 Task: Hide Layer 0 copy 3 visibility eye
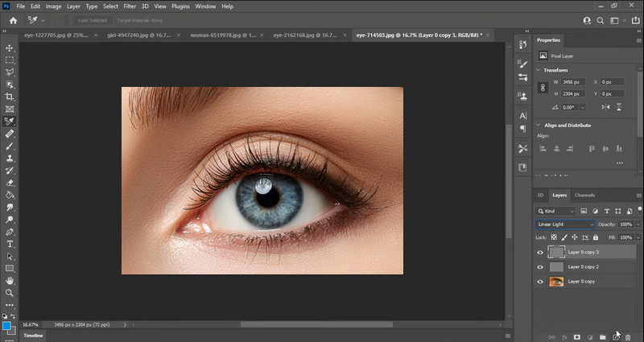point(540,253)
